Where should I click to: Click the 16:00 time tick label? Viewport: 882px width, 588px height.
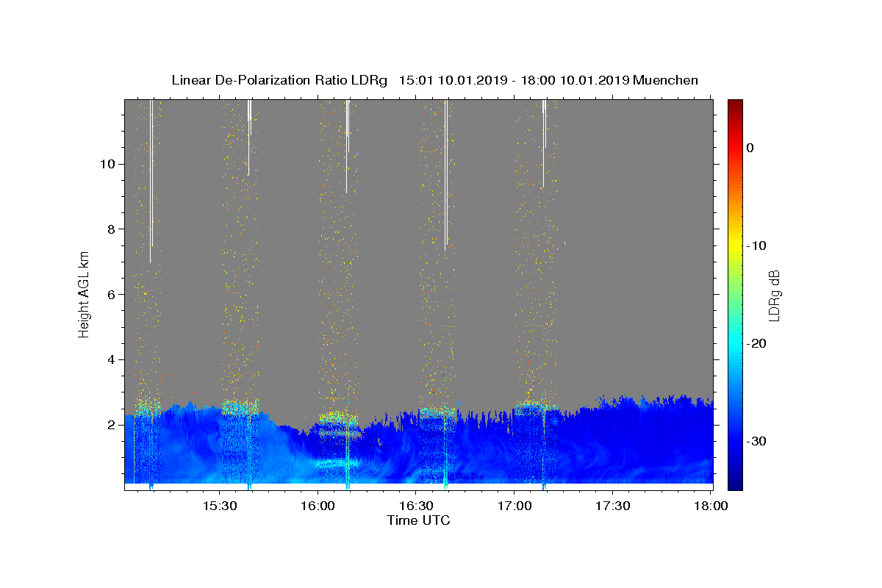(x=318, y=506)
